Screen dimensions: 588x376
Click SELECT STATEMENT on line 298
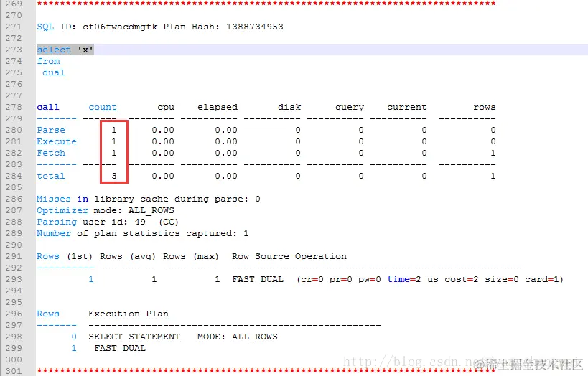(134, 337)
